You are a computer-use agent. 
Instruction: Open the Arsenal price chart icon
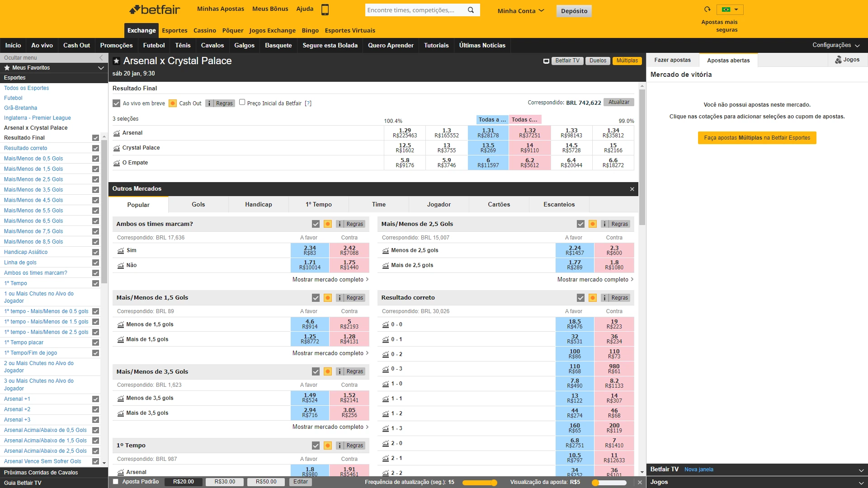coord(117,133)
